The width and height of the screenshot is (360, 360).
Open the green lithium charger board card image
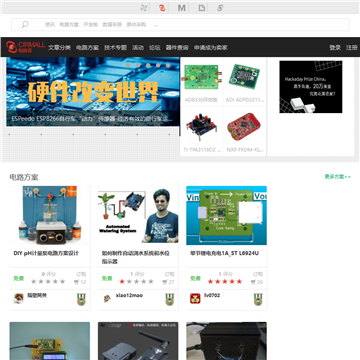226,215
